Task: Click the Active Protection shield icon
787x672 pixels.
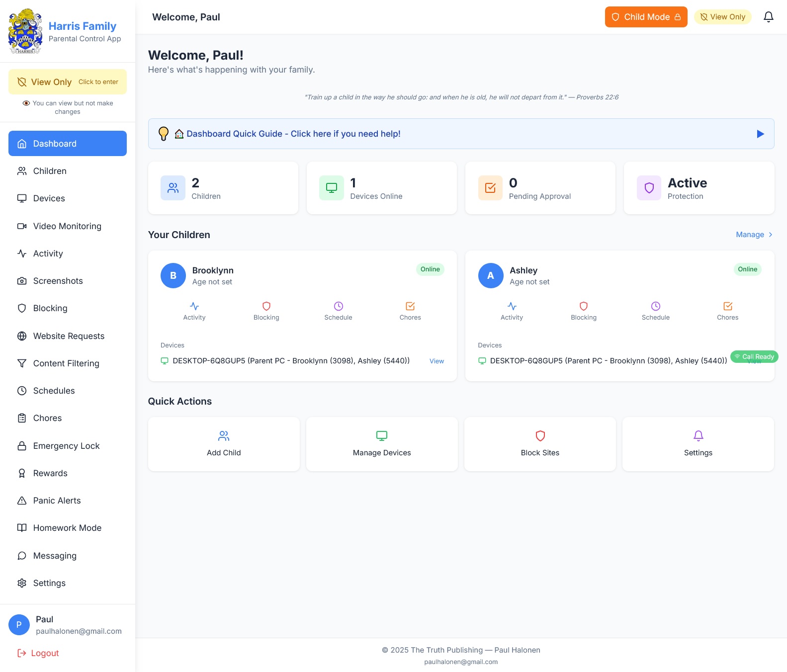Action: pos(649,188)
